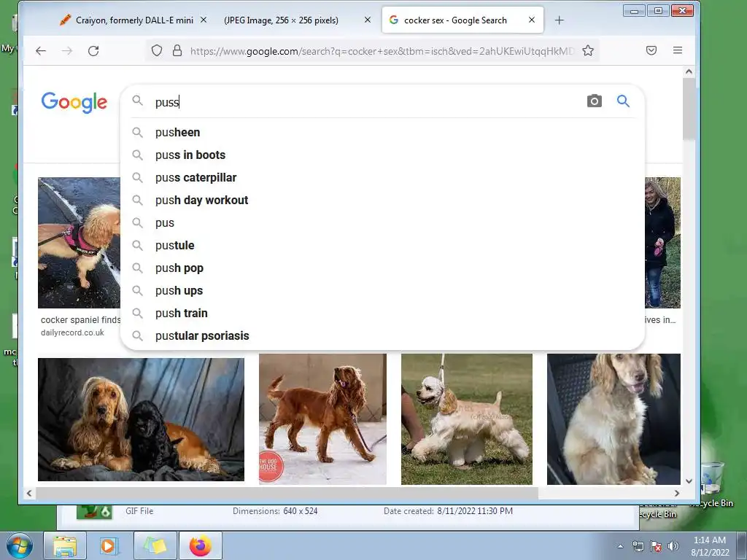Open the volume speaker tray icon

point(673,546)
